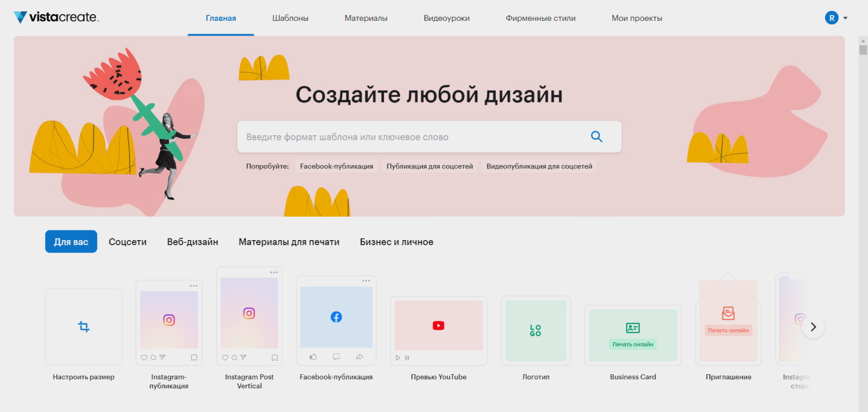The height and width of the screenshot is (412, 868).
Task: Click the comment icon on the Facebook-публикация card
Action: 336,357
